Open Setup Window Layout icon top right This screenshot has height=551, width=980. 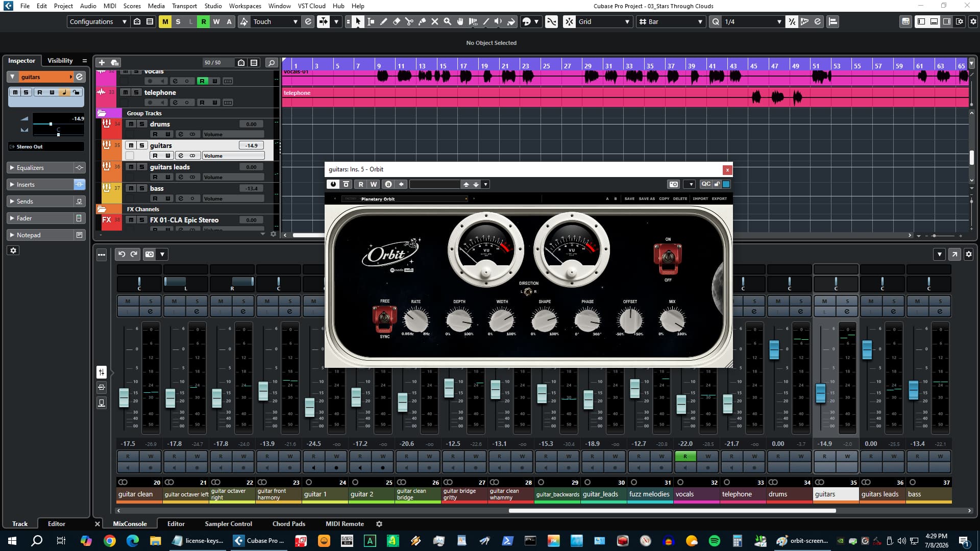[960, 21]
